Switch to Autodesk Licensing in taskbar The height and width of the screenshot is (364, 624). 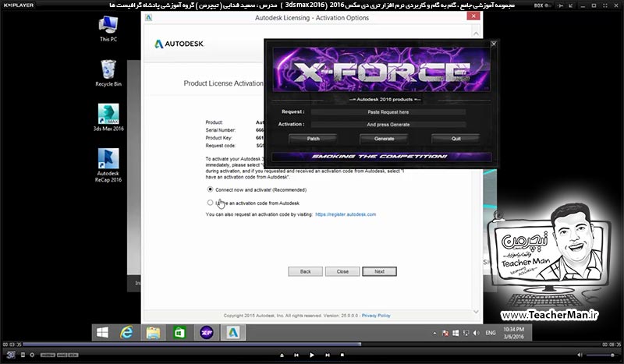pyautogui.click(x=232, y=333)
